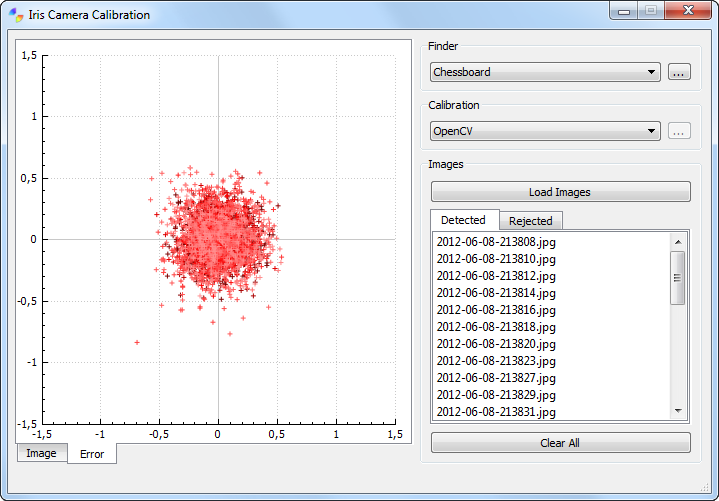Screen dimensions: 719x501
Task: Click the Clear All button
Action: (x=560, y=443)
